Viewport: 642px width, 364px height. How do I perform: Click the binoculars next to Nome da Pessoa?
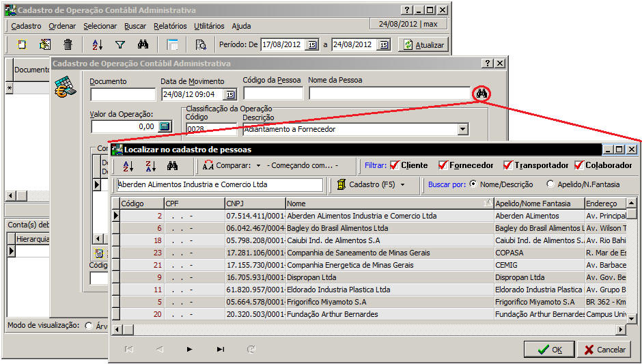coord(482,93)
